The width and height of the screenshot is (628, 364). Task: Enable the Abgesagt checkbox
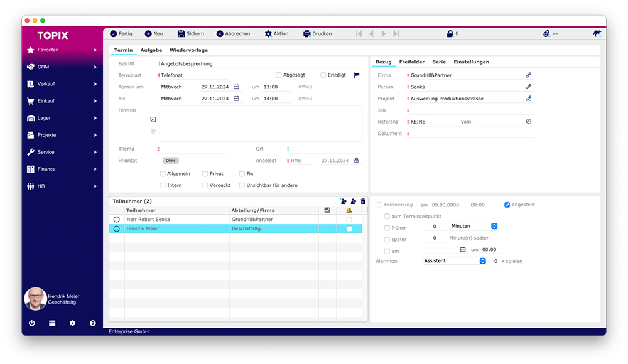click(279, 75)
